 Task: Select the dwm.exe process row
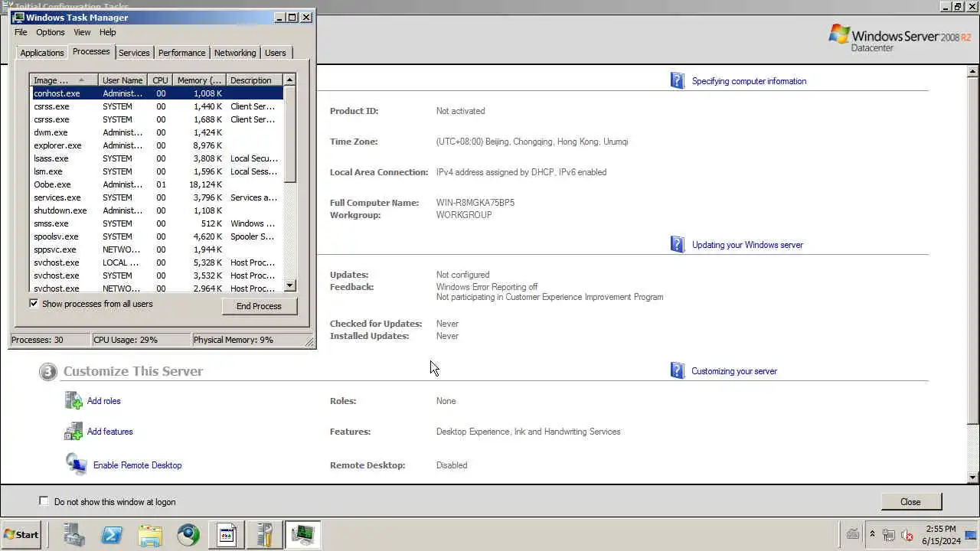click(x=157, y=132)
